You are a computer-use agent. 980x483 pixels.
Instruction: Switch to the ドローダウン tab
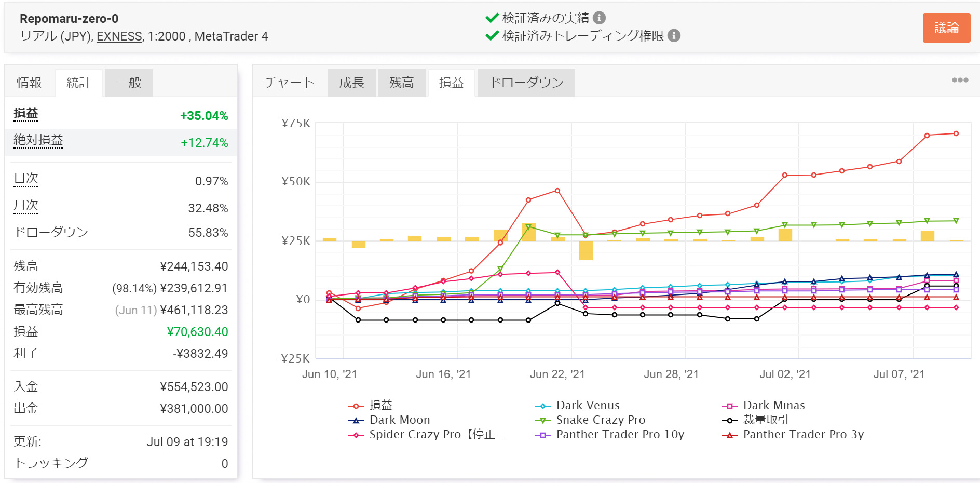[x=526, y=83]
